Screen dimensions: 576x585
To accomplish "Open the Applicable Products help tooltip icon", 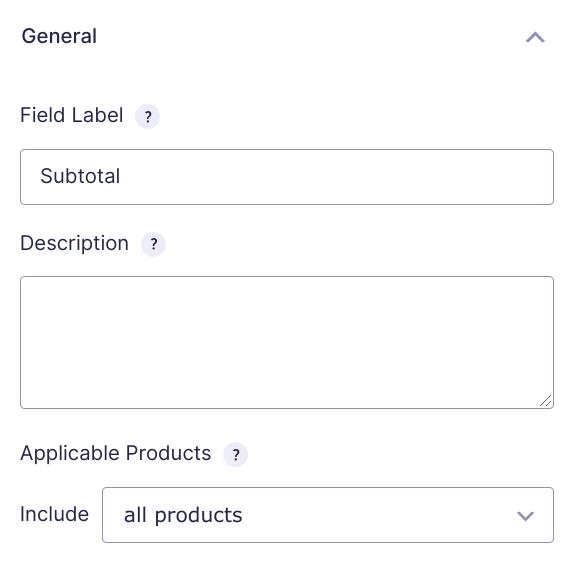I will pos(235,454).
